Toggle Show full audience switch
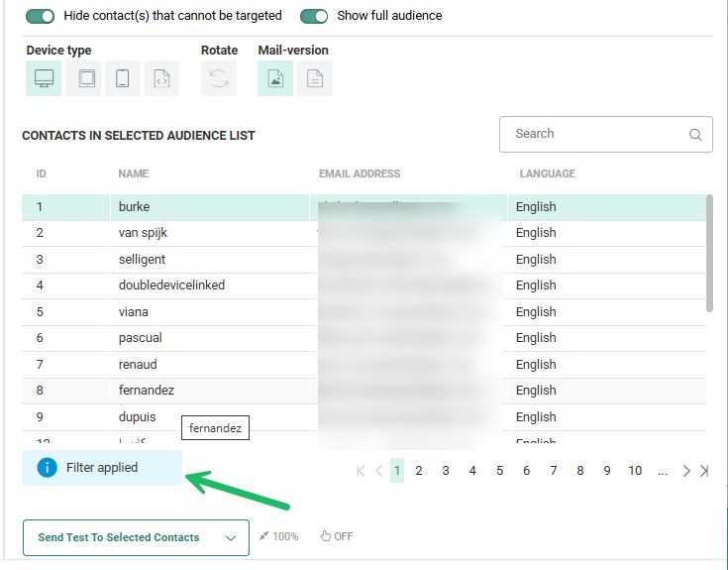728x570 pixels. pyautogui.click(x=314, y=16)
